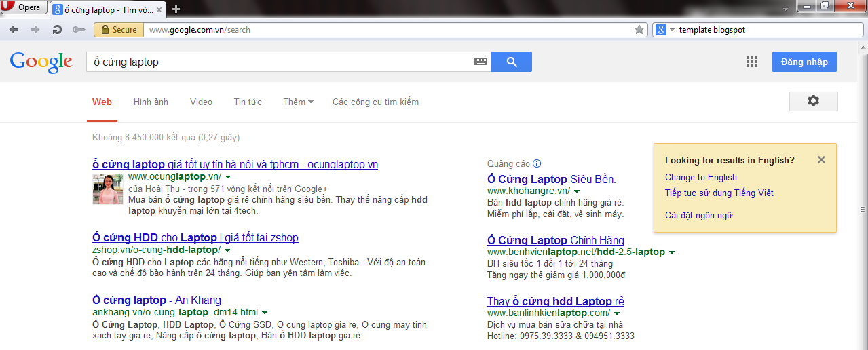Open 'Ổ cứng HDD cho Laptop' zshop link

tap(195, 237)
